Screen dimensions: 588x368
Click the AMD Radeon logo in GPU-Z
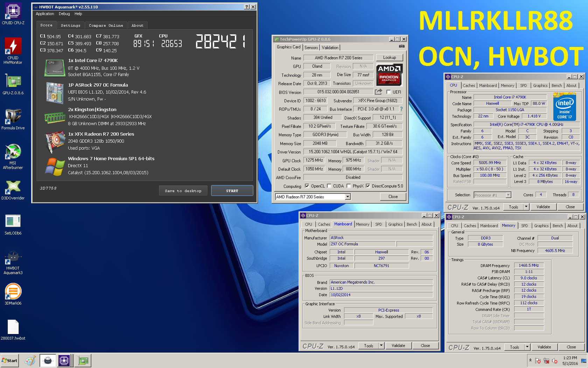(389, 74)
